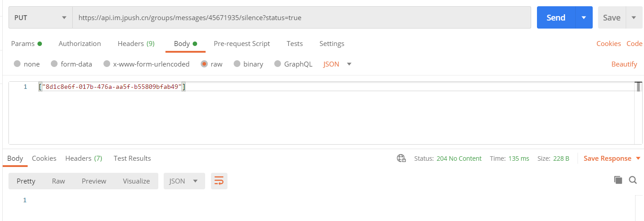Viewport: 644px width, 221px height.
Task: Click the wrap lines icon in response toolbar
Action: click(219, 181)
